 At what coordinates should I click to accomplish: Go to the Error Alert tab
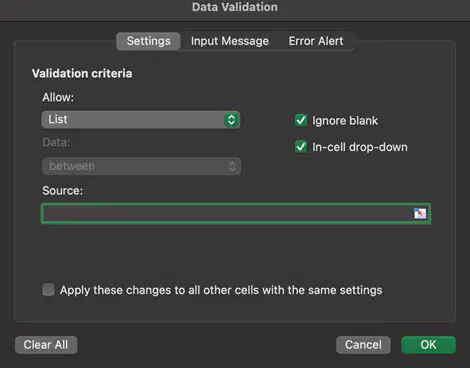point(316,41)
